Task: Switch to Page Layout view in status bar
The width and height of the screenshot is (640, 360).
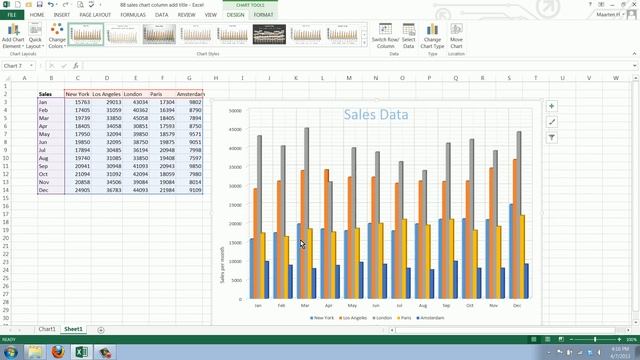Action: click(x=547, y=339)
